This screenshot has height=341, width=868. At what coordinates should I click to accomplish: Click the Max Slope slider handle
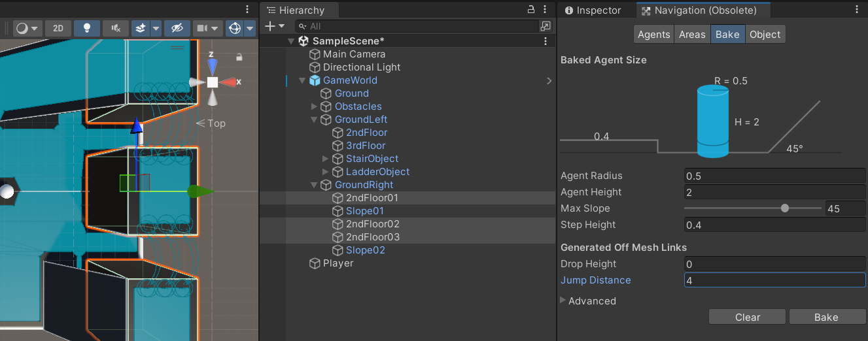click(785, 208)
